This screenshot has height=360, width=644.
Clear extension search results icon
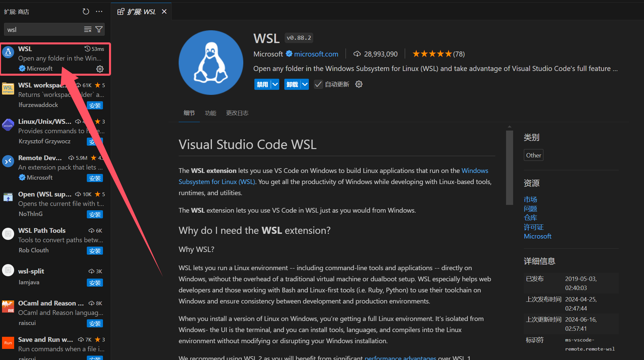88,30
